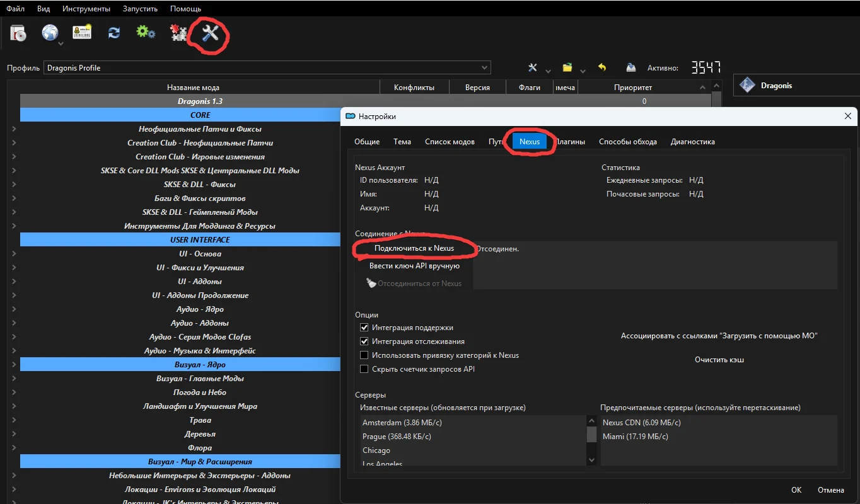Click the Версия column header
The image size is (860, 504).
coord(477,88)
